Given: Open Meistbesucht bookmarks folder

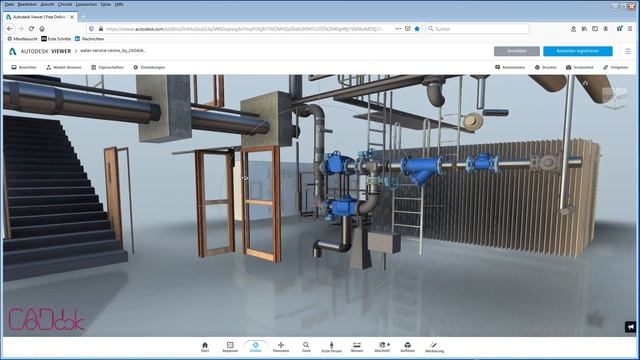Looking at the screenshot, I should [x=22, y=39].
